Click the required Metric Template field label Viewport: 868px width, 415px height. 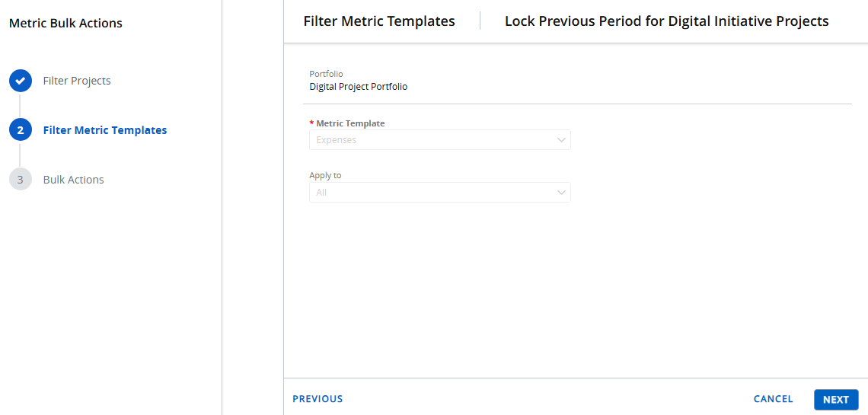(350, 123)
